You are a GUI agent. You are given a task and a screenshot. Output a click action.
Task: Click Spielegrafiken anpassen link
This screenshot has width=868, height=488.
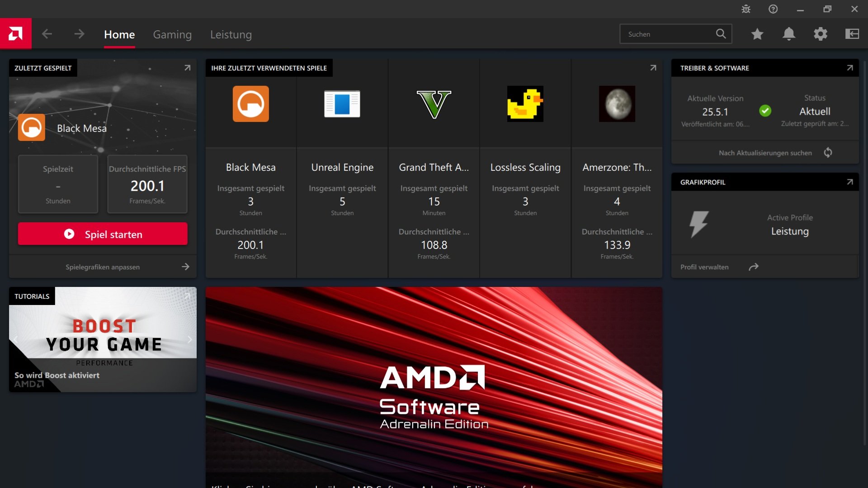pyautogui.click(x=103, y=267)
